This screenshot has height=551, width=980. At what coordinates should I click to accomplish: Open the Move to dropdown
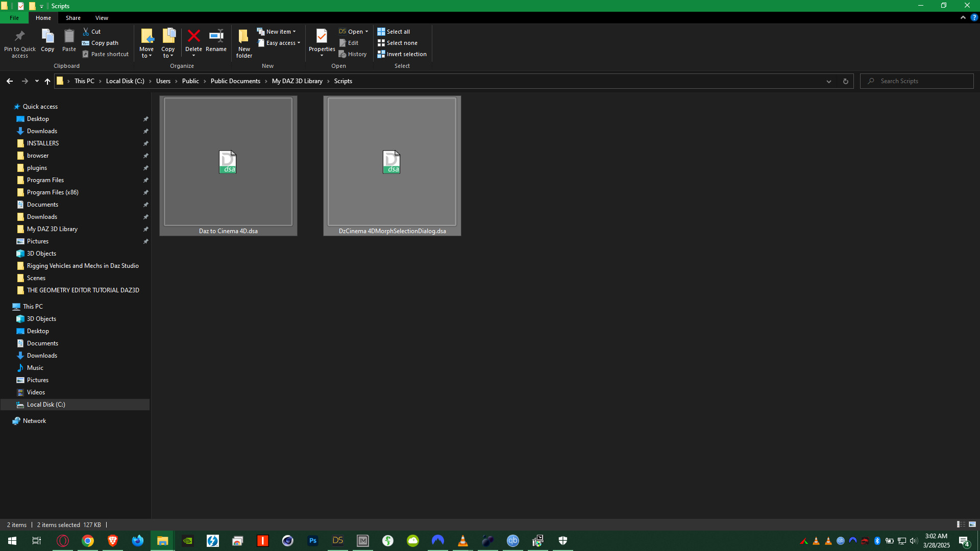tap(146, 56)
